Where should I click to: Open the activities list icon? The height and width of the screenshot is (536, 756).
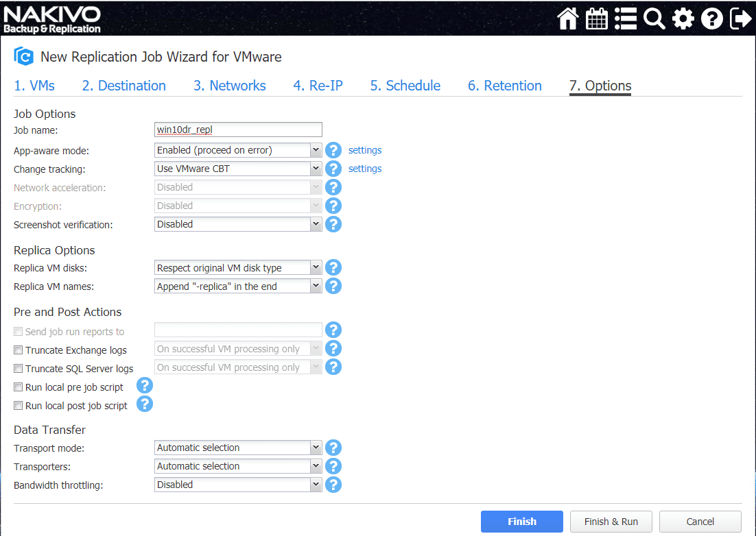[625, 18]
